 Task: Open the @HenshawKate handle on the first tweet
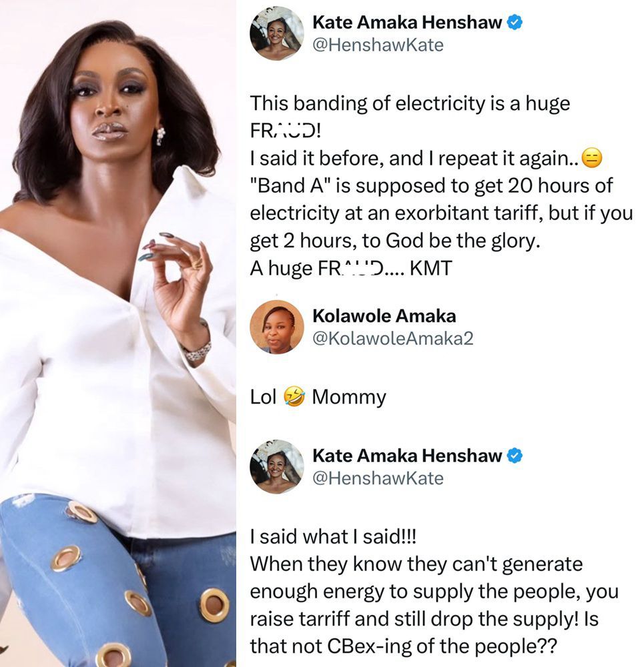(x=378, y=45)
